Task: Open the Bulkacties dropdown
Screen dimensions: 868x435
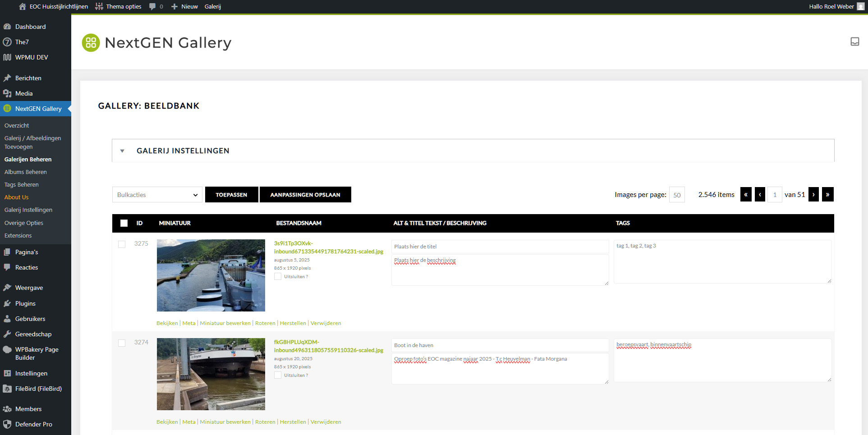Action: tap(157, 195)
